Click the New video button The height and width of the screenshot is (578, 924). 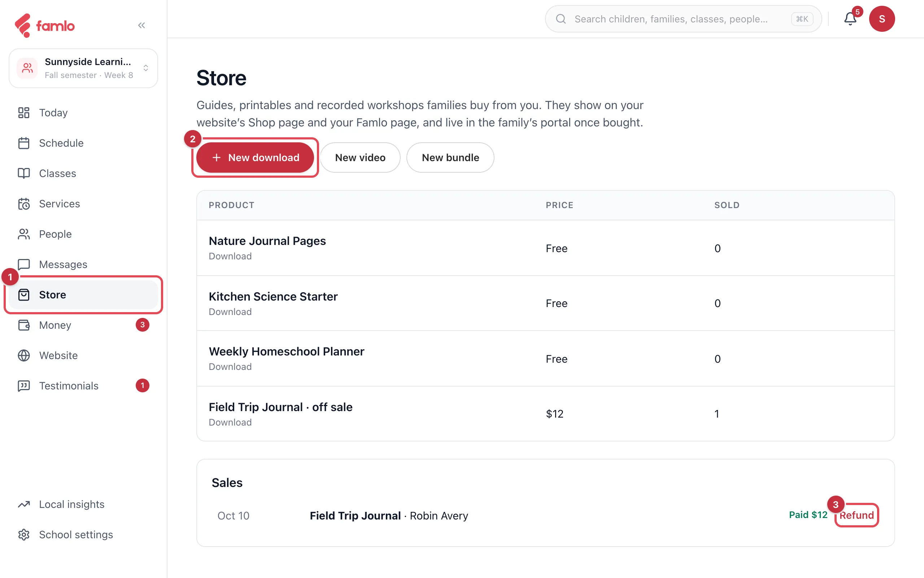pyautogui.click(x=360, y=158)
